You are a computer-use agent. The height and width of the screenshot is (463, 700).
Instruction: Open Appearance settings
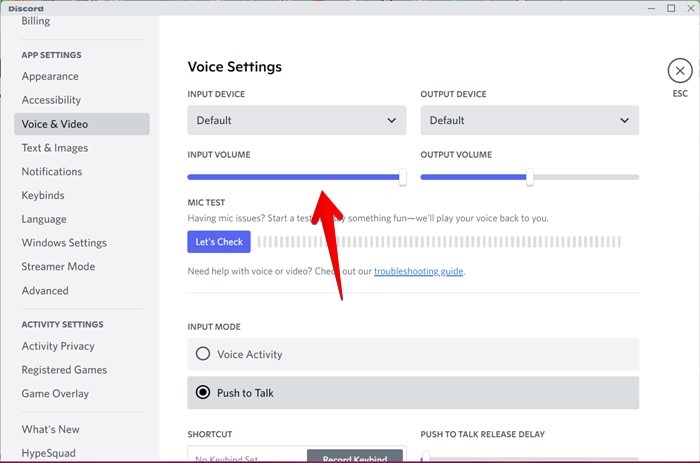coord(50,76)
